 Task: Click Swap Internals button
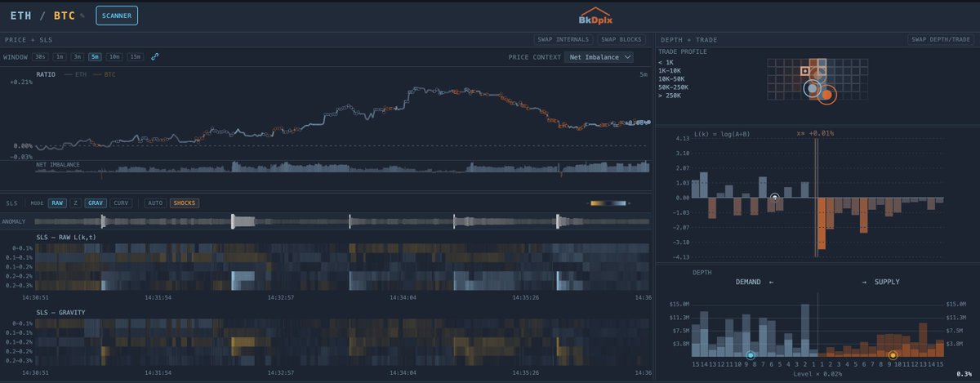tap(562, 39)
